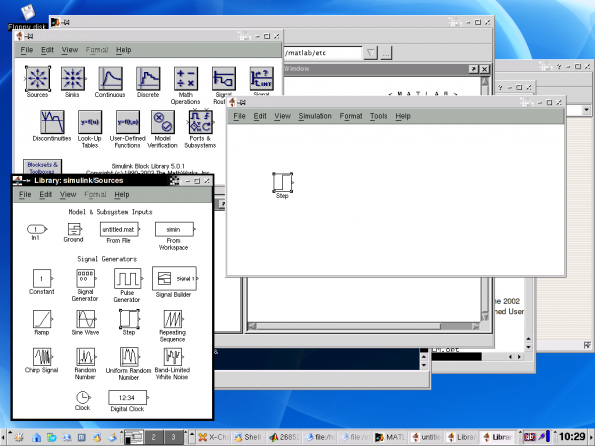This screenshot has height=446, width=595.
Task: Select the In1 block in Sources library
Action: pos(37,229)
